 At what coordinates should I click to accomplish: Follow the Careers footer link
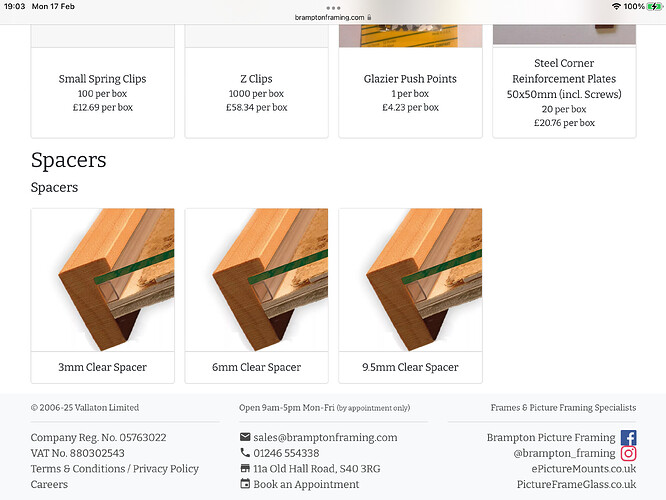click(49, 484)
